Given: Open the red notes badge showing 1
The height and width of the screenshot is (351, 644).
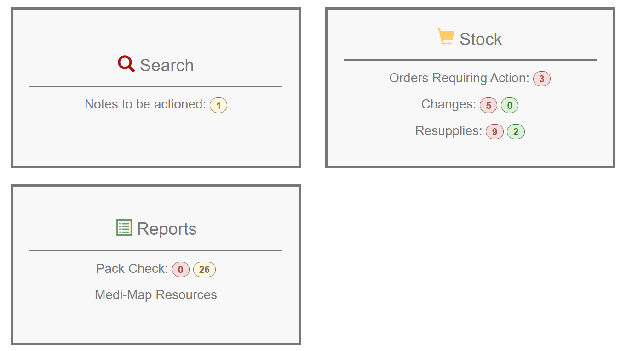Looking at the screenshot, I should (218, 105).
